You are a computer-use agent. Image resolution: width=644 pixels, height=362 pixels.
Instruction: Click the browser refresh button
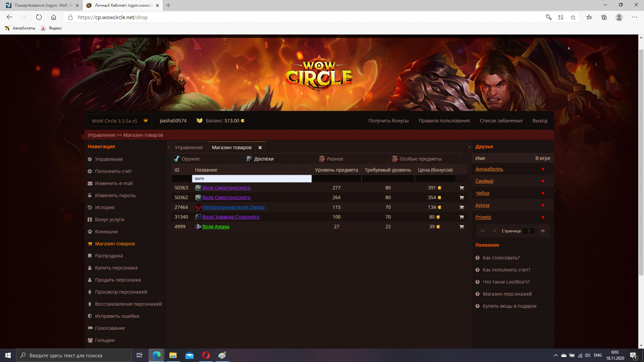point(39,17)
